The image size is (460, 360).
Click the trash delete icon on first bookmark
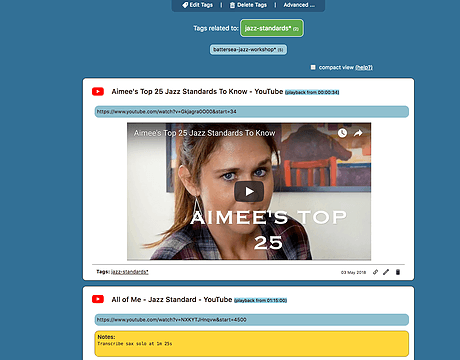click(x=398, y=272)
